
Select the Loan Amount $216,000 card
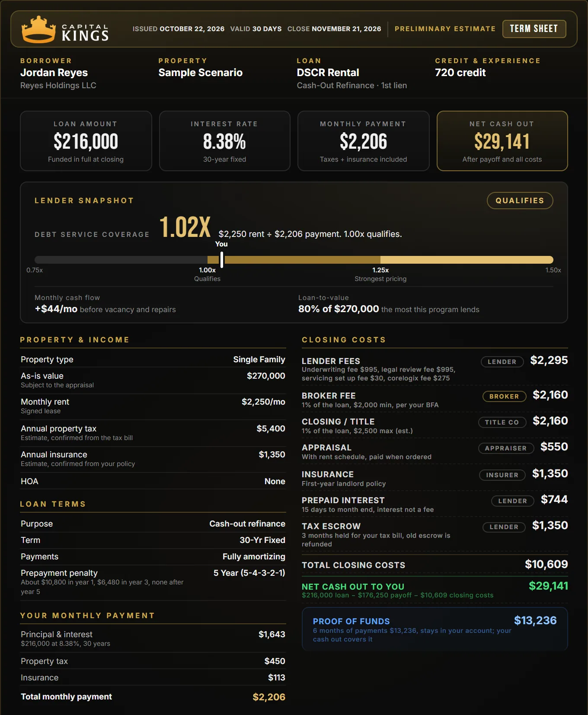pos(86,141)
